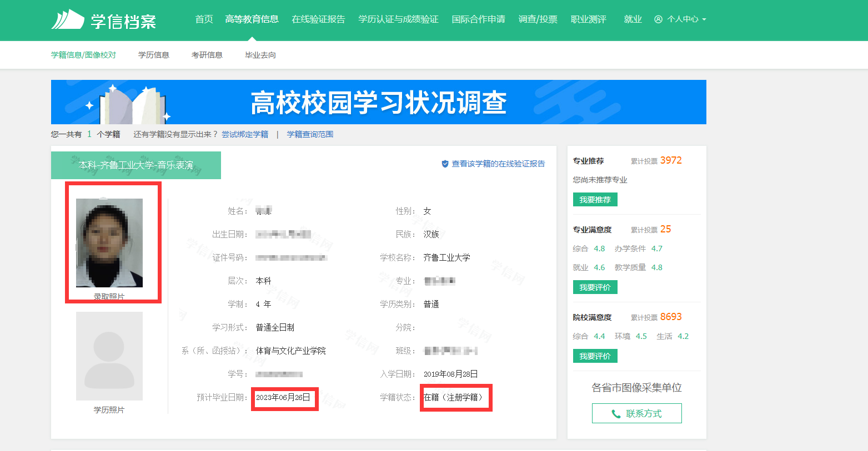Viewport: 868px width, 451px height.
Task: Click 体育与文化产业学院 department value
Action: [x=291, y=351]
